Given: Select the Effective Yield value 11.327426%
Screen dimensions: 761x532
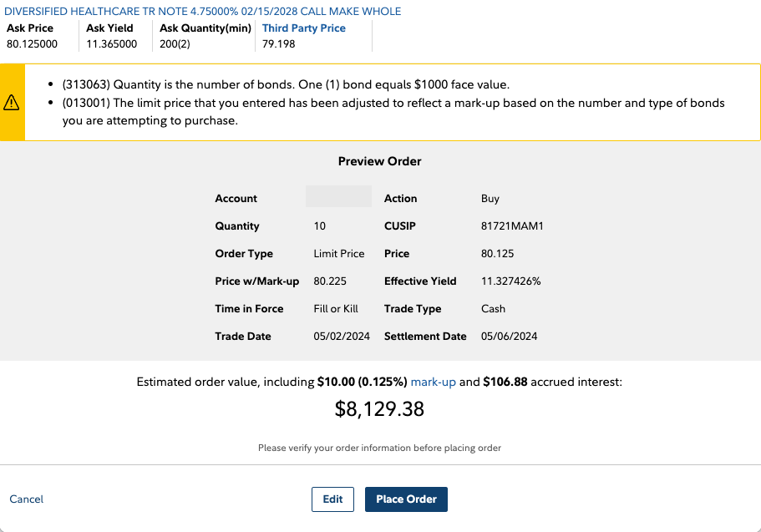Looking at the screenshot, I should tap(510, 281).
